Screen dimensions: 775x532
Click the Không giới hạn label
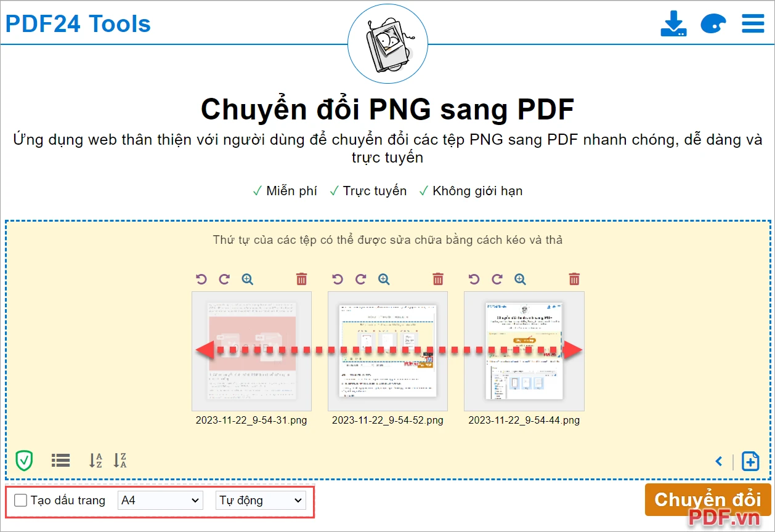pos(477,191)
